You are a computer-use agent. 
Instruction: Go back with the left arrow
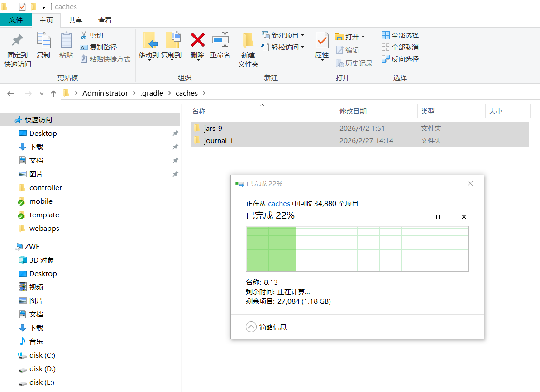tap(11, 93)
